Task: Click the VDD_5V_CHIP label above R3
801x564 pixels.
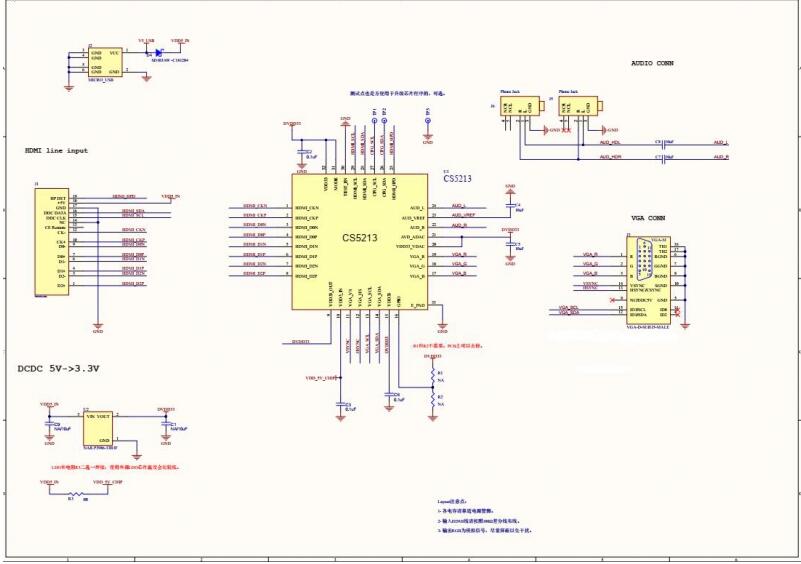Action: click(x=107, y=482)
